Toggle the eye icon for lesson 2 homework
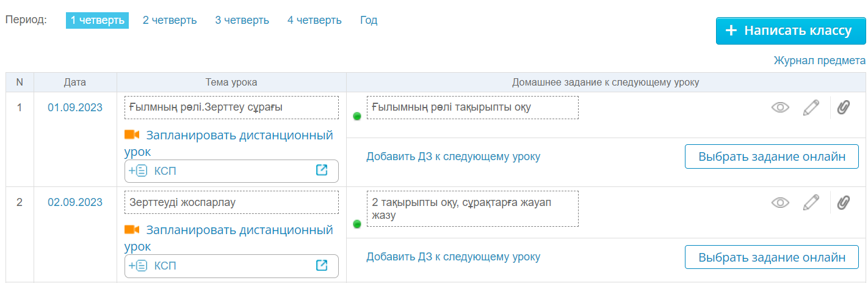The width and height of the screenshot is (868, 283). tap(779, 203)
